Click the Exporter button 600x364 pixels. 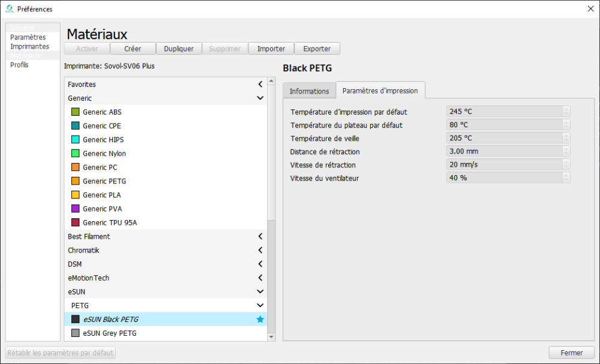(x=317, y=49)
